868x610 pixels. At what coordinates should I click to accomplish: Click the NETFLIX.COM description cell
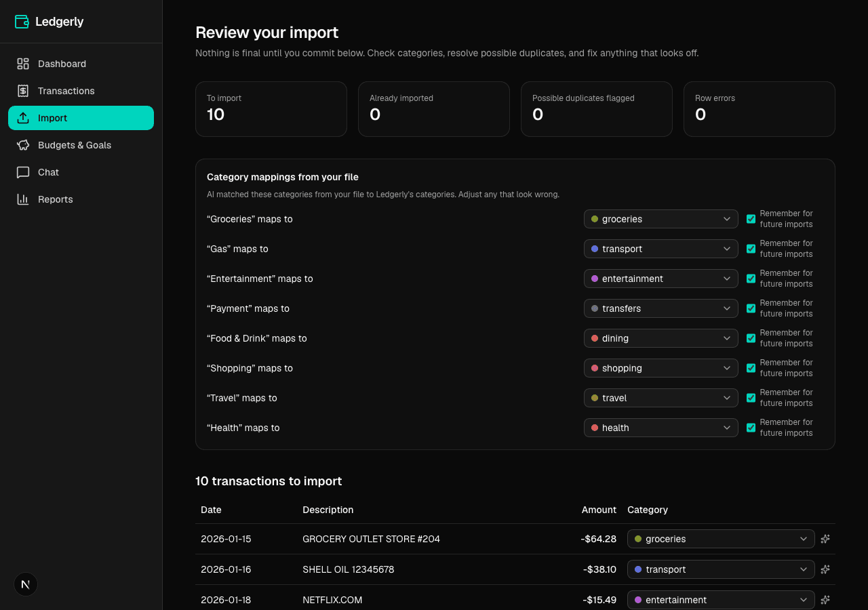(x=332, y=600)
